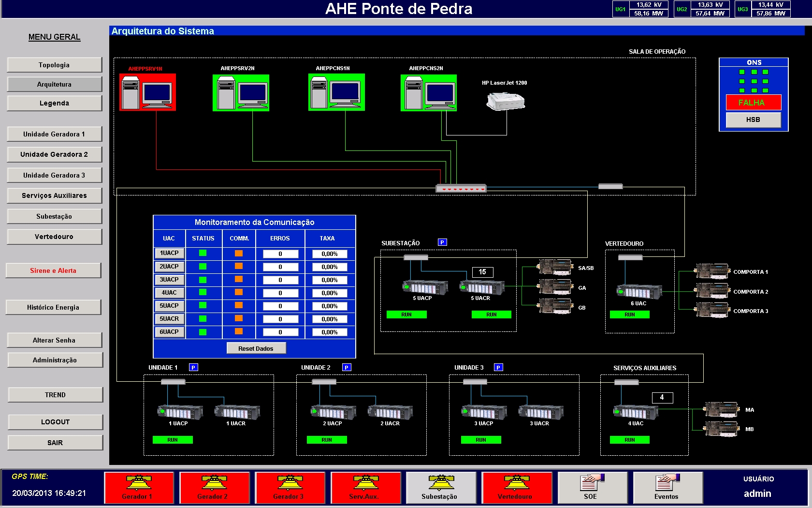
Task: Click the orange COMM indicator for 3UACP
Action: 239,279
